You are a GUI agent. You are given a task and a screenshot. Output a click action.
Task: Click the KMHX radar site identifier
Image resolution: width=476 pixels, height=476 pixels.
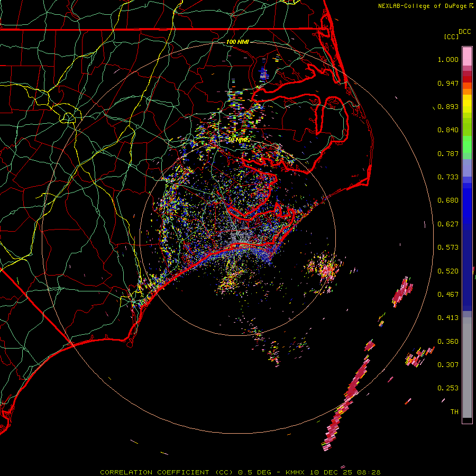[295, 472]
